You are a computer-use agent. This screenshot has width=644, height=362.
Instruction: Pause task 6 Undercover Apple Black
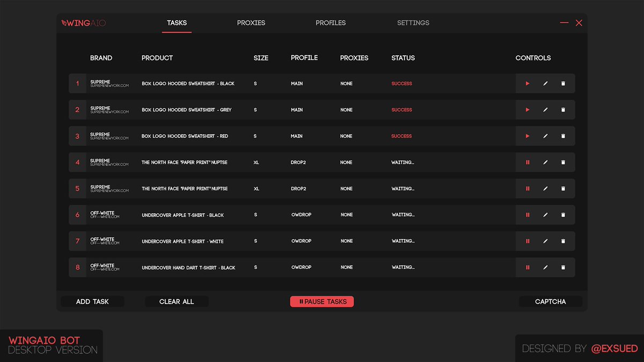(528, 215)
